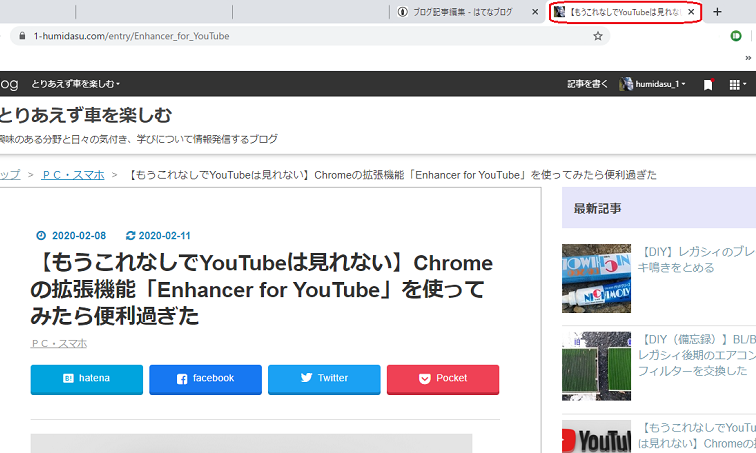Click 最新記事 sidebar heading
This screenshot has width=756, height=453.
click(597, 208)
